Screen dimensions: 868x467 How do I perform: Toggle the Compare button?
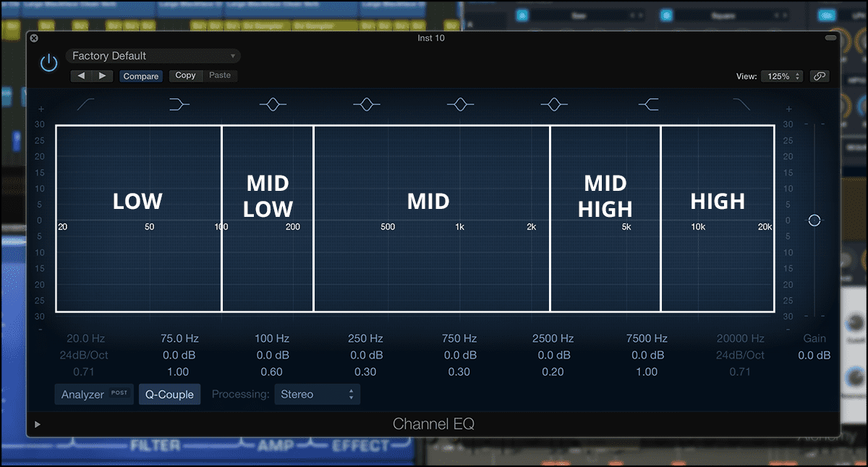141,76
